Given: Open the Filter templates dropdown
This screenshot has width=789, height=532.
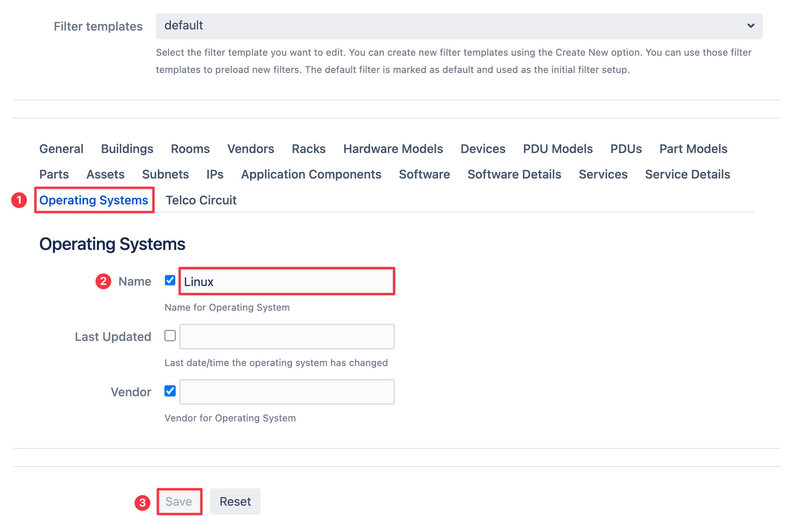Looking at the screenshot, I should [458, 26].
